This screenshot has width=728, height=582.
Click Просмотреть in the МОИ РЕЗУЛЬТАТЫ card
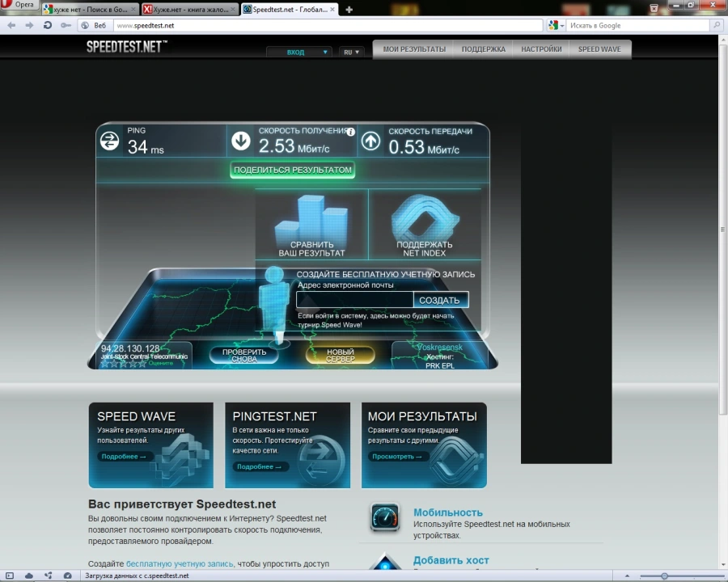(397, 456)
